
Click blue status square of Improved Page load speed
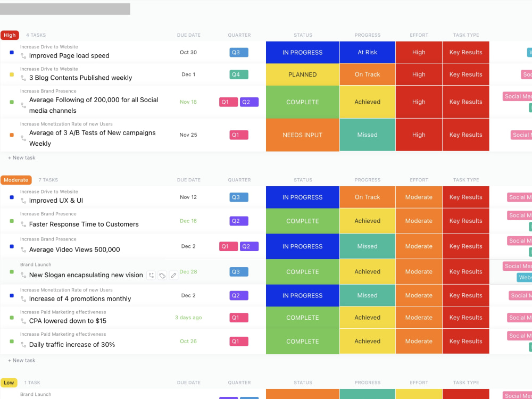12,53
